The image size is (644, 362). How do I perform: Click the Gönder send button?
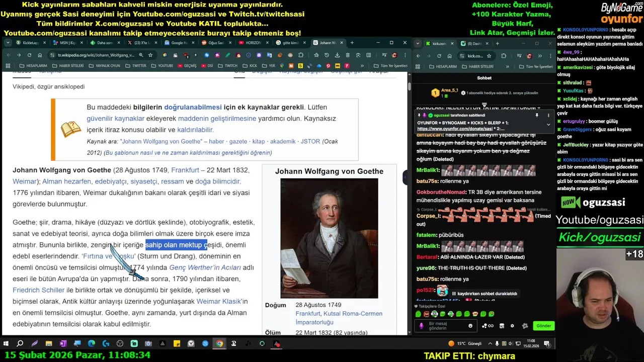544,326
